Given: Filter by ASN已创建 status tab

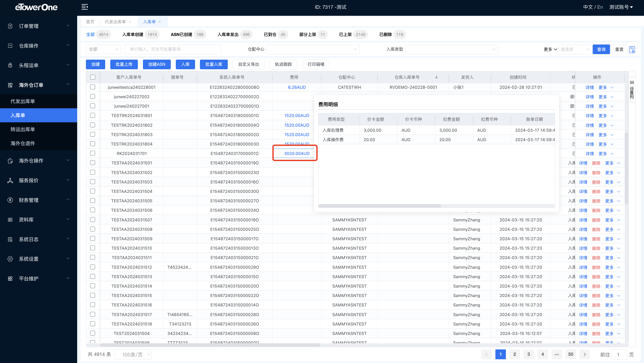Looking at the screenshot, I should [x=188, y=34].
